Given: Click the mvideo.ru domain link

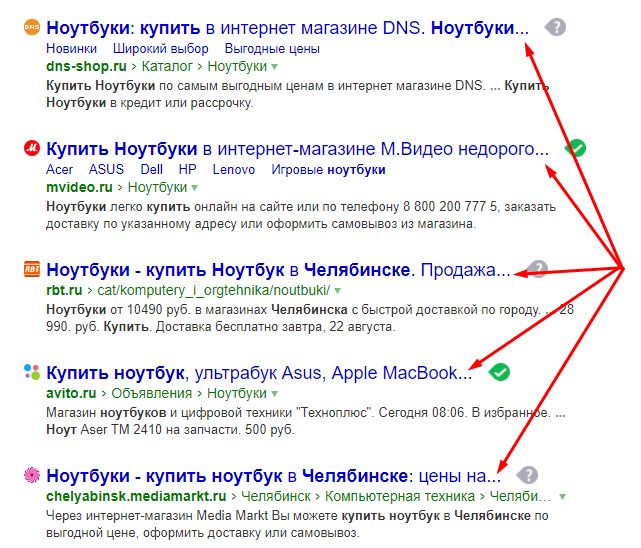Looking at the screenshot, I should pos(79,187).
